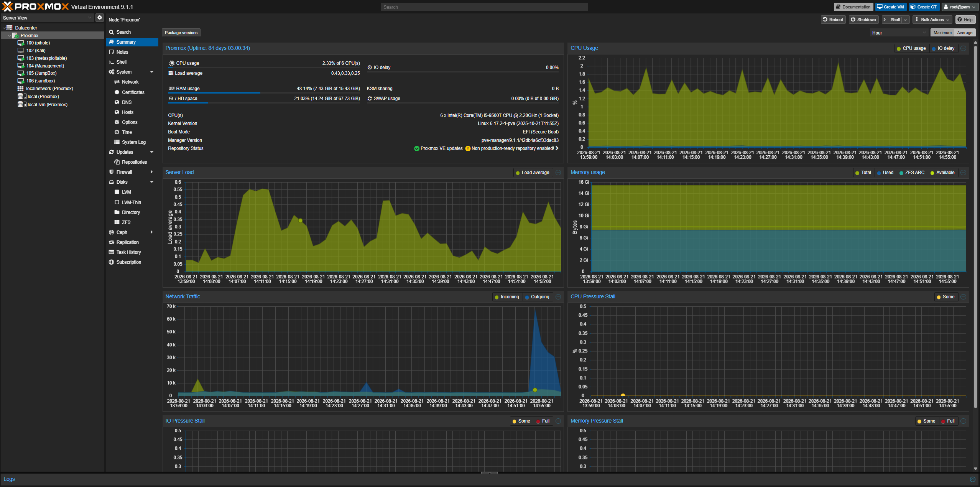This screenshot has width=980, height=487.
Task: Open the ZFS disks icon entry
Action: 117,222
